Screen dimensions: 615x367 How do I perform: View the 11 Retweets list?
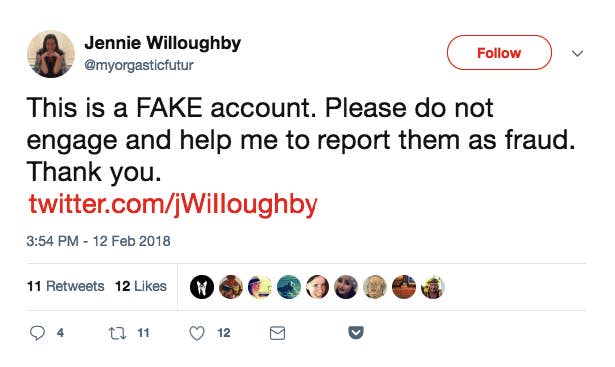pyautogui.click(x=66, y=286)
